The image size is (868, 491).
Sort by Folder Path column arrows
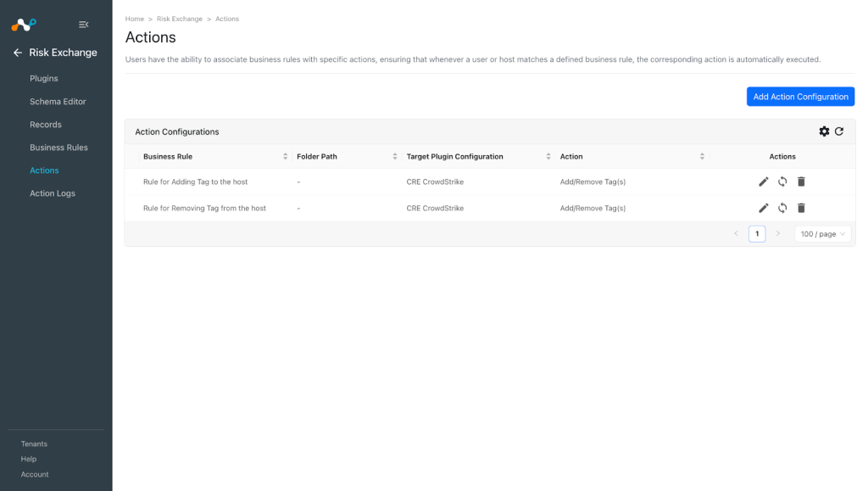coord(395,157)
